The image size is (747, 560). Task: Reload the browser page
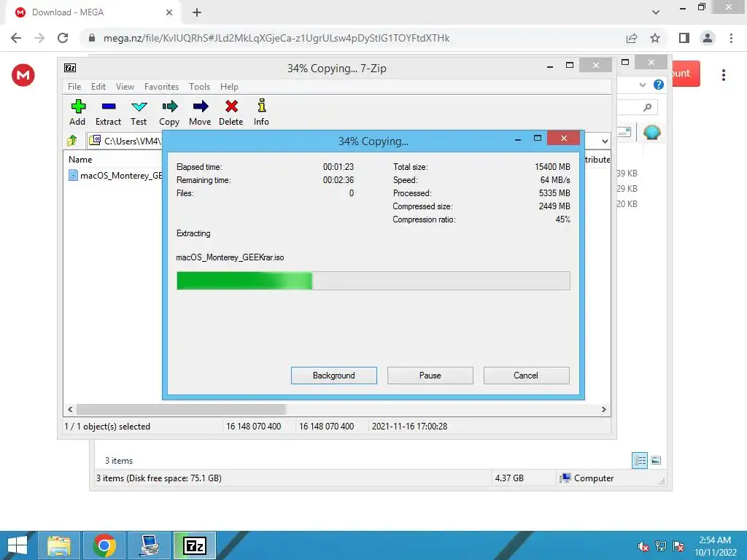click(63, 38)
